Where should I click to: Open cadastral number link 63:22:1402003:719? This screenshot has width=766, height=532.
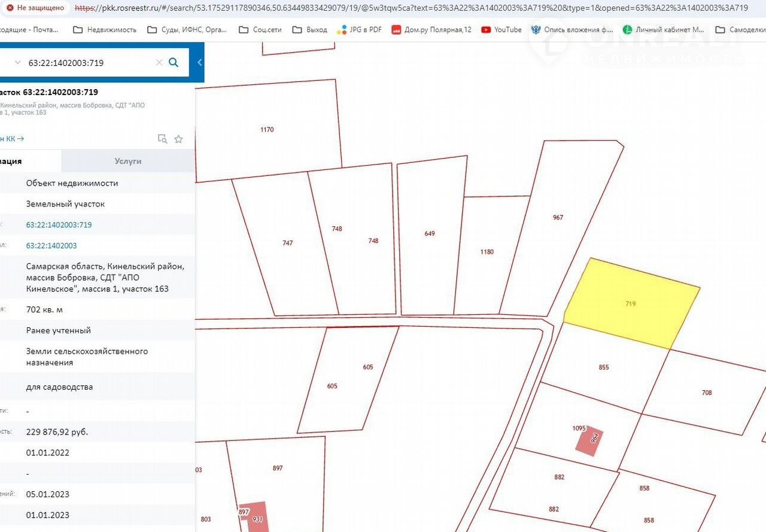pyautogui.click(x=59, y=225)
